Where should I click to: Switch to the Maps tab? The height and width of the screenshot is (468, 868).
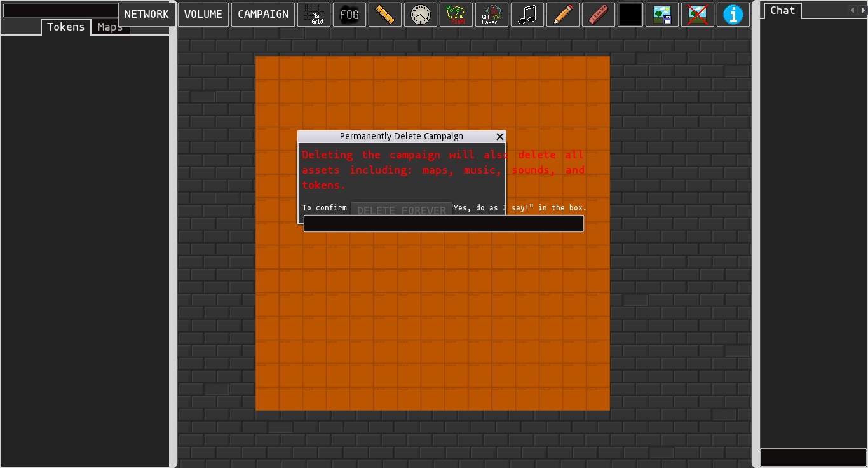110,27
